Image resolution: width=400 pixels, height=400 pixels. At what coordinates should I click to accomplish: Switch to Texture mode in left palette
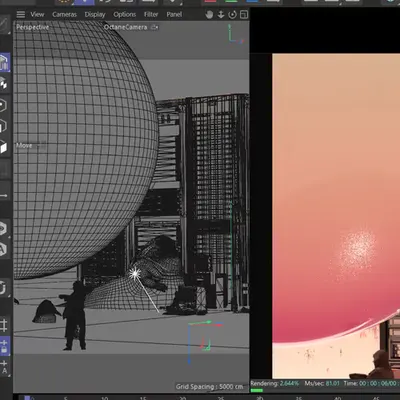click(x=3, y=84)
